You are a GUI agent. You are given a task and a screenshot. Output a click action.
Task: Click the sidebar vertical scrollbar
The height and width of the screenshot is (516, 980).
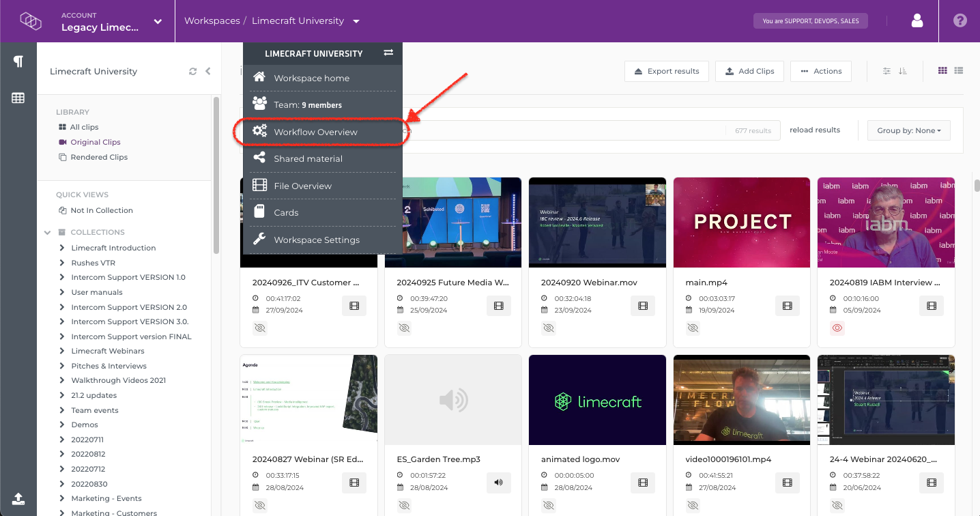click(x=216, y=175)
